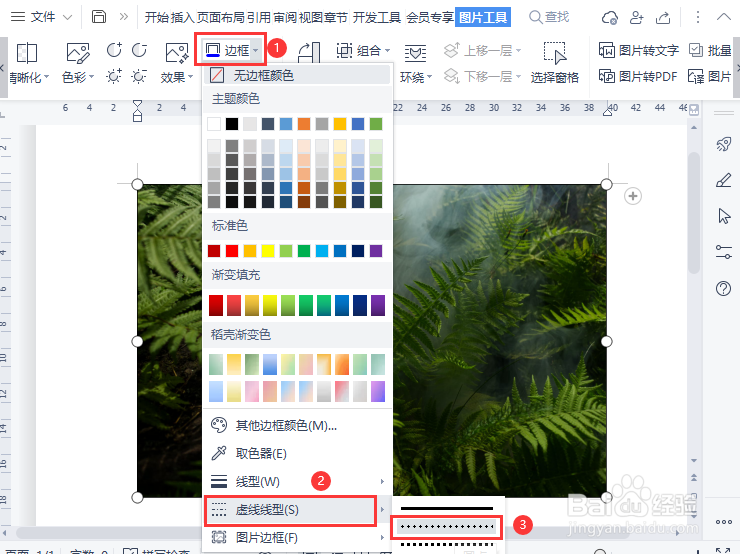740x554 pixels.
Task: Pick the standard yellow color swatch
Action: pos(268,251)
